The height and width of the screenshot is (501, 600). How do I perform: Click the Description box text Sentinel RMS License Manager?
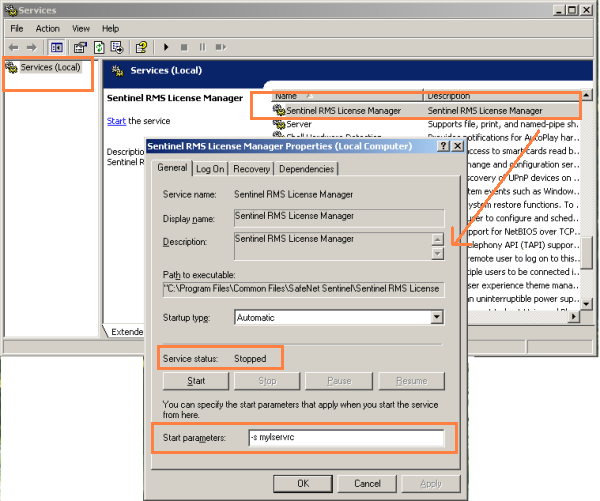coord(294,239)
